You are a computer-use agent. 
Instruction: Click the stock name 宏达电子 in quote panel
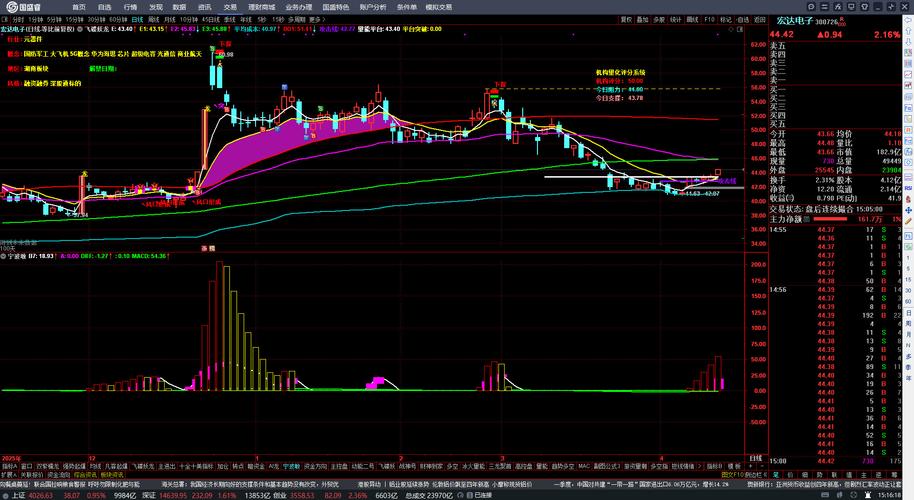click(x=795, y=20)
